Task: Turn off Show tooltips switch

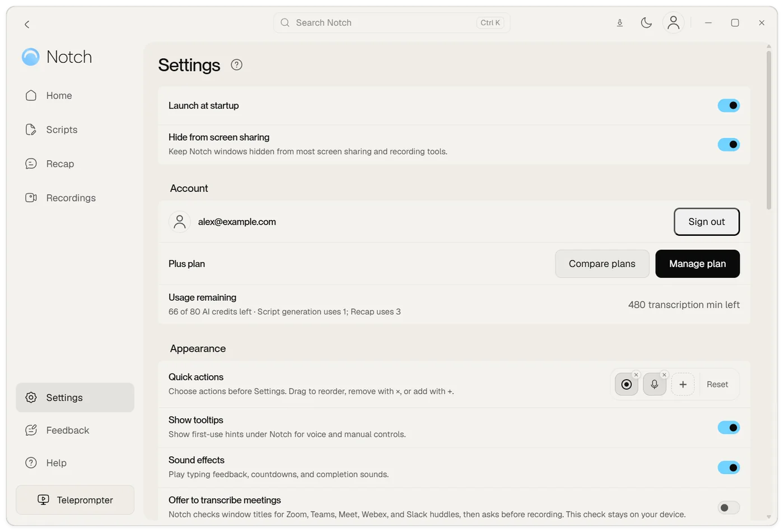Action: 729,427
